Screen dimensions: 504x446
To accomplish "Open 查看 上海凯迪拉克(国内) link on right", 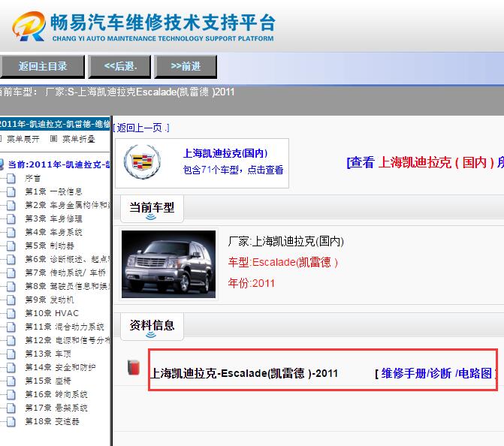I will click(425, 162).
